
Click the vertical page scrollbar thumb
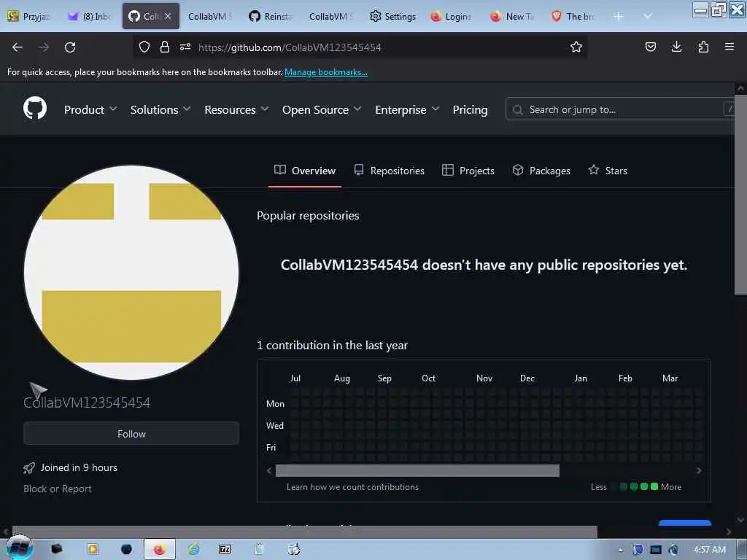point(740,195)
